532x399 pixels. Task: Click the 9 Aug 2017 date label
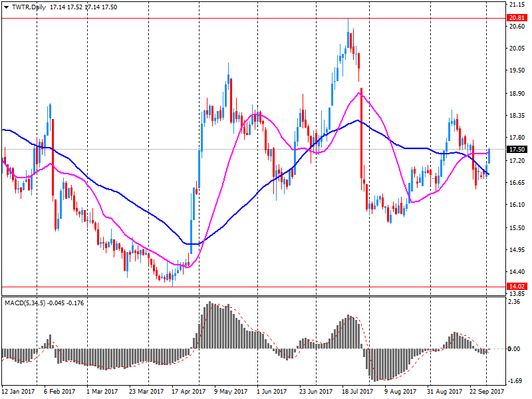point(400,392)
